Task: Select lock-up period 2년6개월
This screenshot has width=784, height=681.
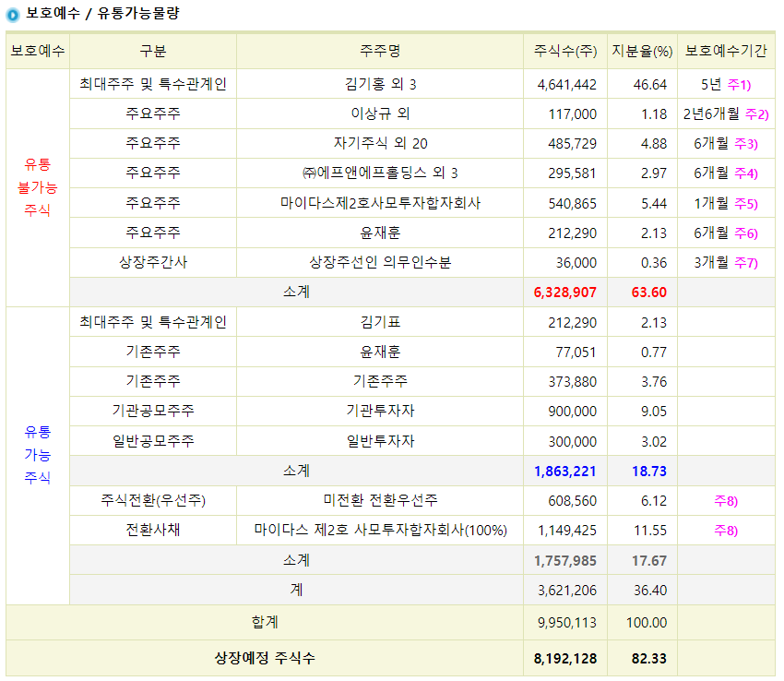Action: [711, 113]
